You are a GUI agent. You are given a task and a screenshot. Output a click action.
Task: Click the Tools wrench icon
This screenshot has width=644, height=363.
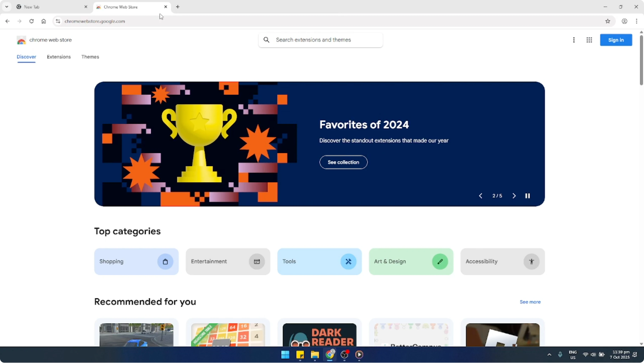coord(348,262)
